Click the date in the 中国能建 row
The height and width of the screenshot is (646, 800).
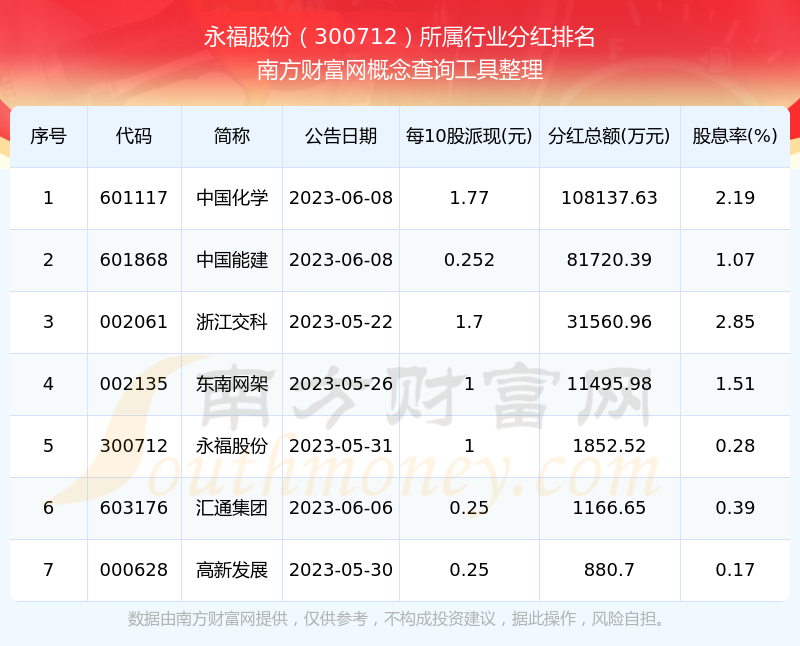click(341, 260)
